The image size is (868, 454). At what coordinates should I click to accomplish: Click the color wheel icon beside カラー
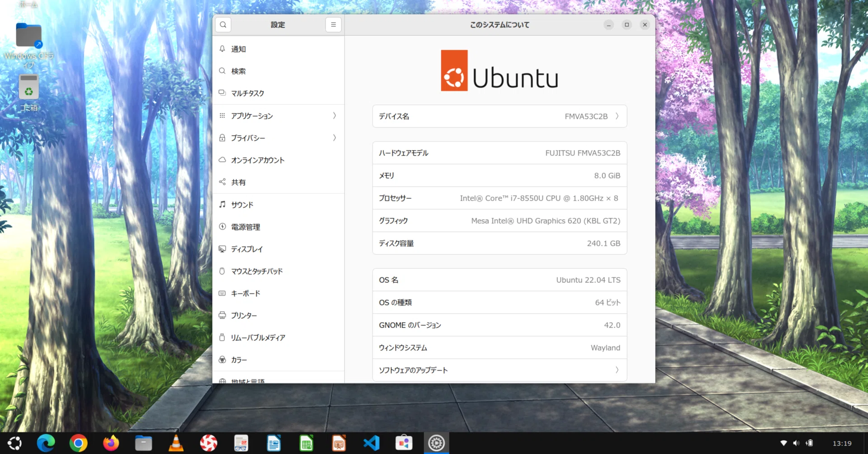[222, 360]
